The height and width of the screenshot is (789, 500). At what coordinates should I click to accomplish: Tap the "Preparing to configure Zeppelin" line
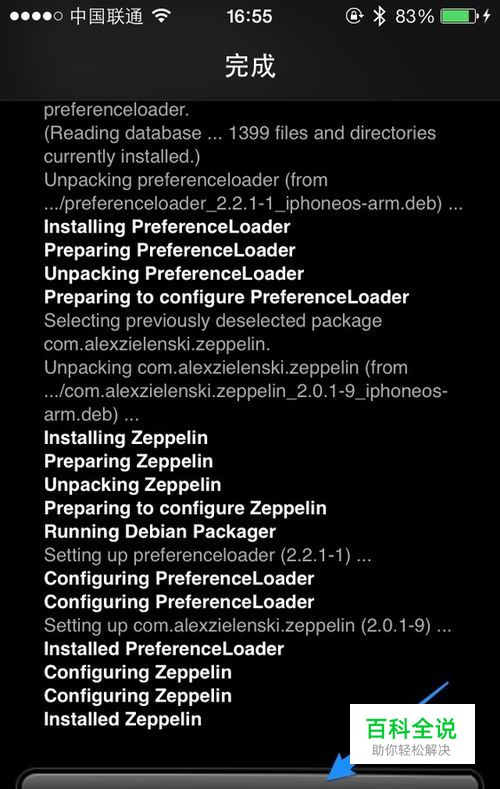coord(185,508)
